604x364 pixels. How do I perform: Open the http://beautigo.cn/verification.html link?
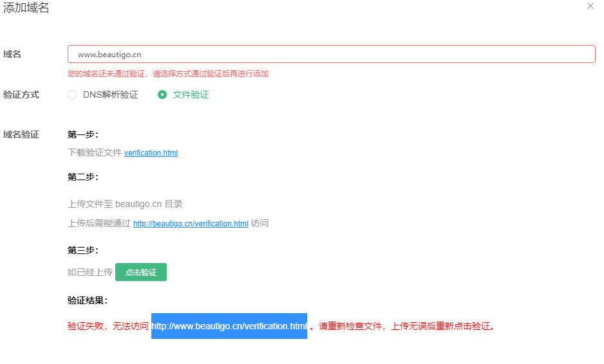pyautogui.click(x=191, y=224)
